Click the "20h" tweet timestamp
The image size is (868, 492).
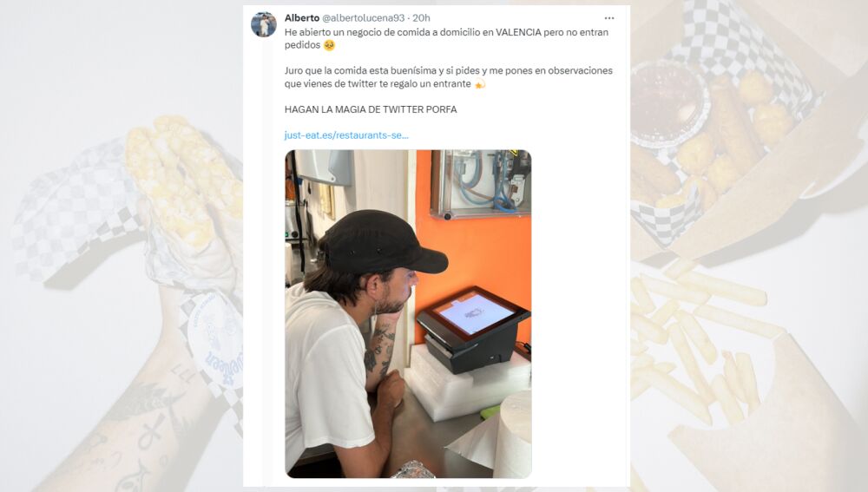(x=421, y=18)
